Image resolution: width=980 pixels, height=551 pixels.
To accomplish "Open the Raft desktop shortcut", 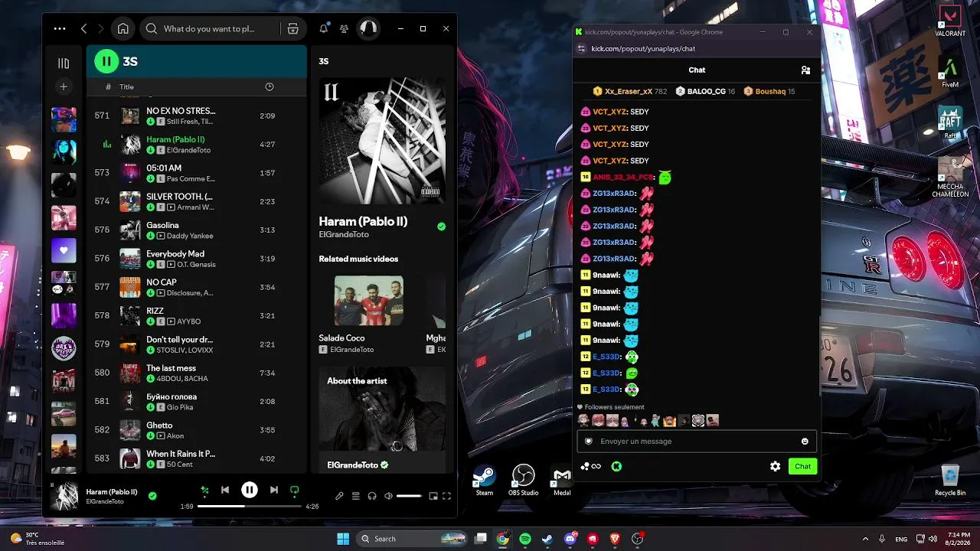I will pos(950,123).
